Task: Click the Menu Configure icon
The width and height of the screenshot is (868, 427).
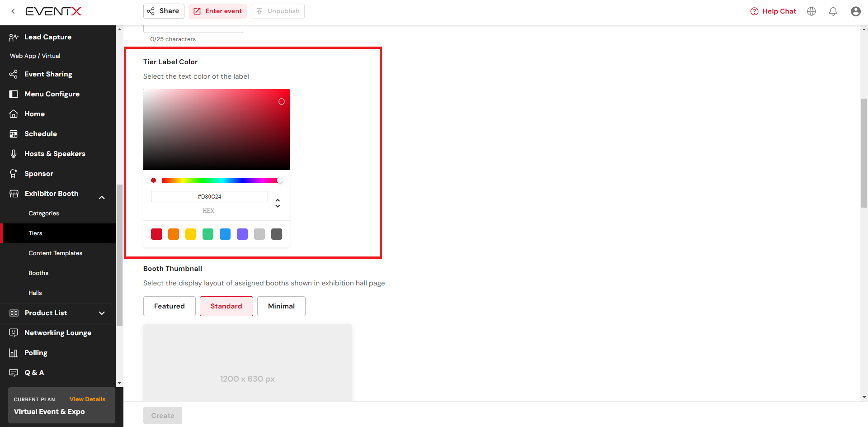Action: coord(14,94)
